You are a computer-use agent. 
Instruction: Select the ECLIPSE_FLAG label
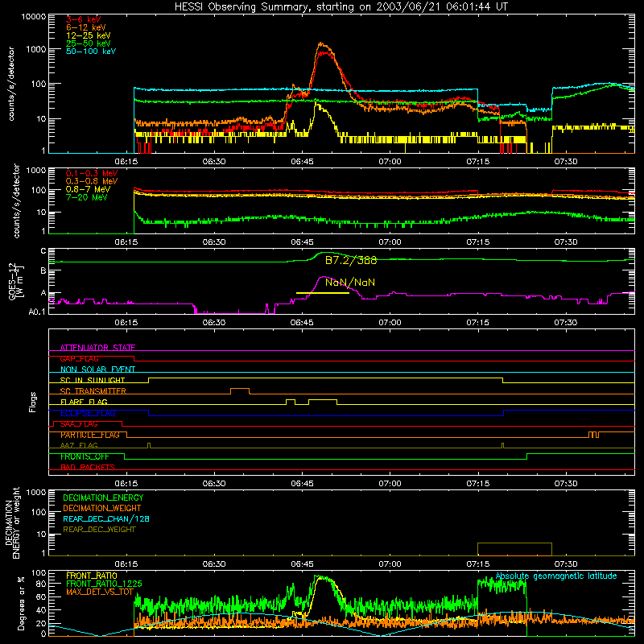(88, 413)
